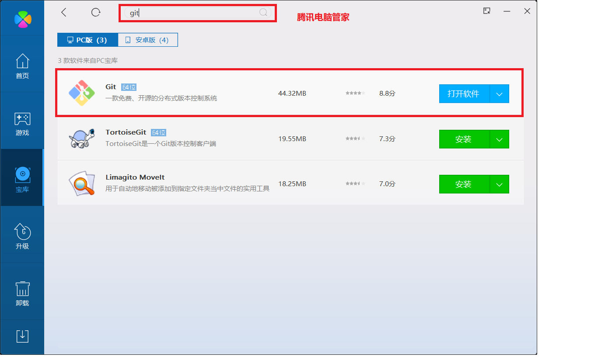
Task: Click the Git software title
Action: (x=111, y=87)
